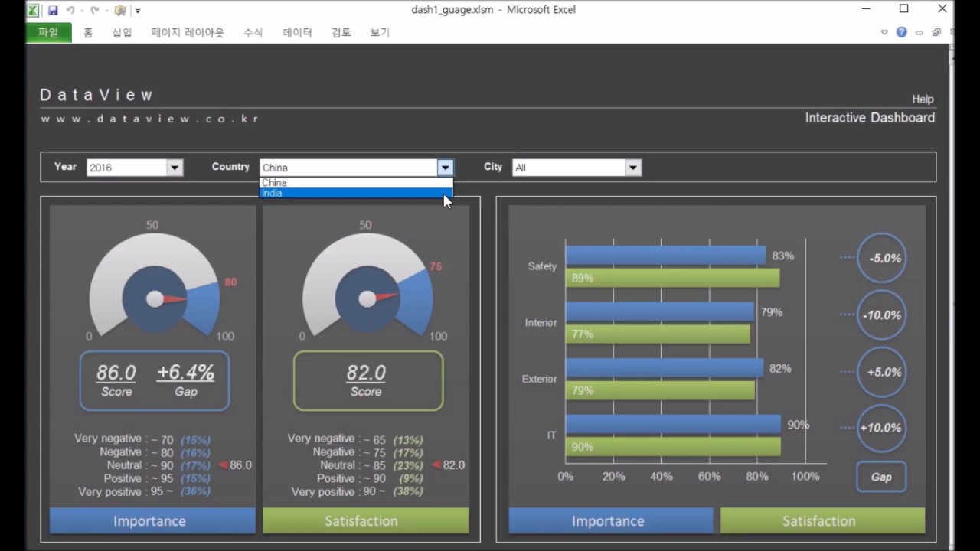Click the Interactive Dashboard heading

870,118
